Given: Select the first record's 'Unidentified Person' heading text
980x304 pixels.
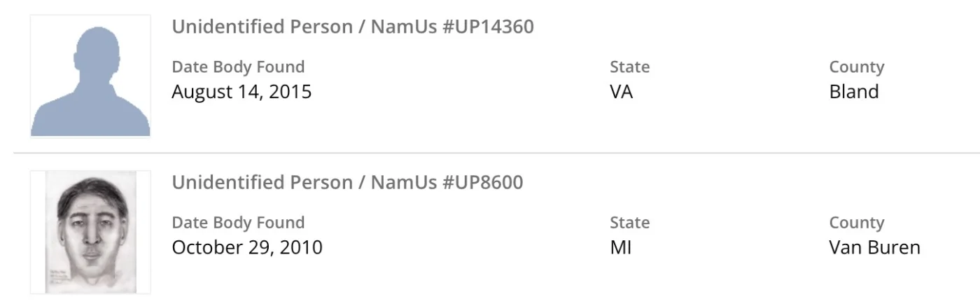Looking at the screenshot, I should click(x=262, y=27).
